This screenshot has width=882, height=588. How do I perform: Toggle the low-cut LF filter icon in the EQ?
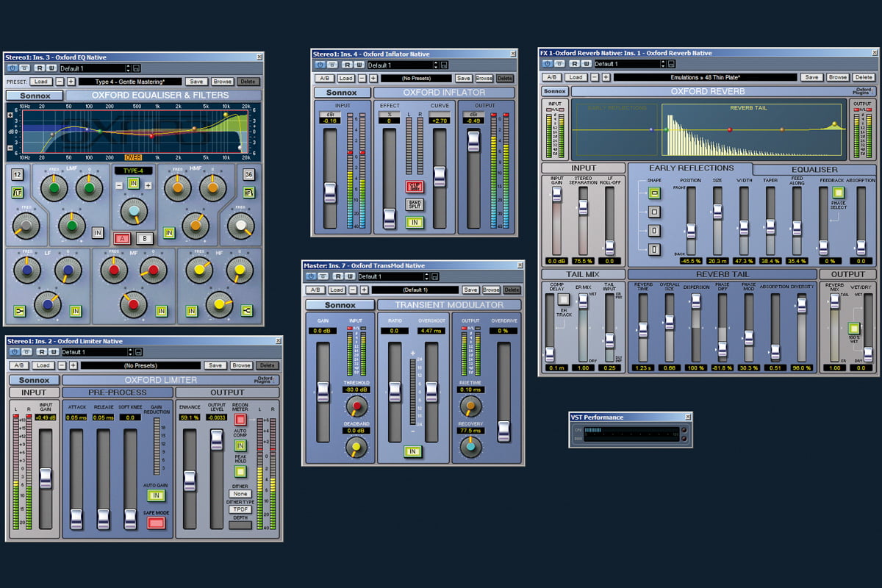coord(17,193)
